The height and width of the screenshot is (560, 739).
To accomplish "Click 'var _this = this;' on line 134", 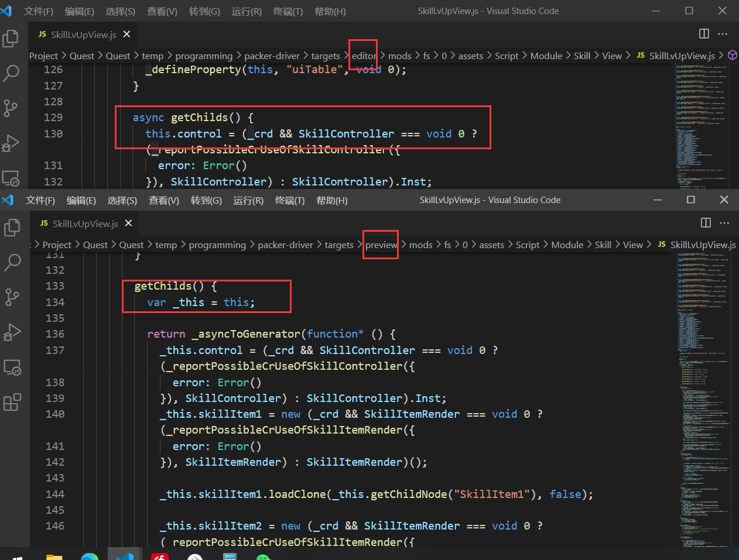I will point(201,302).
